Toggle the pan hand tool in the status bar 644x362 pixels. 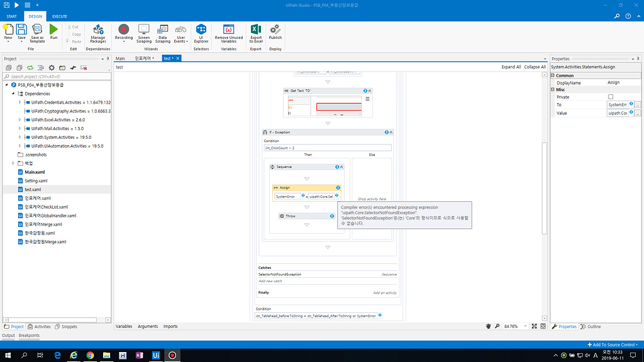pos(489,326)
